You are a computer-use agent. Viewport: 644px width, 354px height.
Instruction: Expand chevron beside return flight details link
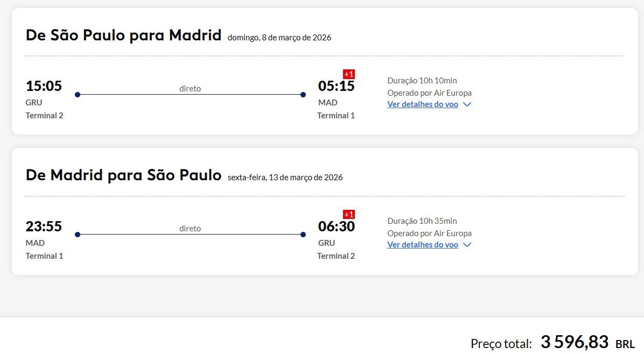[467, 244]
